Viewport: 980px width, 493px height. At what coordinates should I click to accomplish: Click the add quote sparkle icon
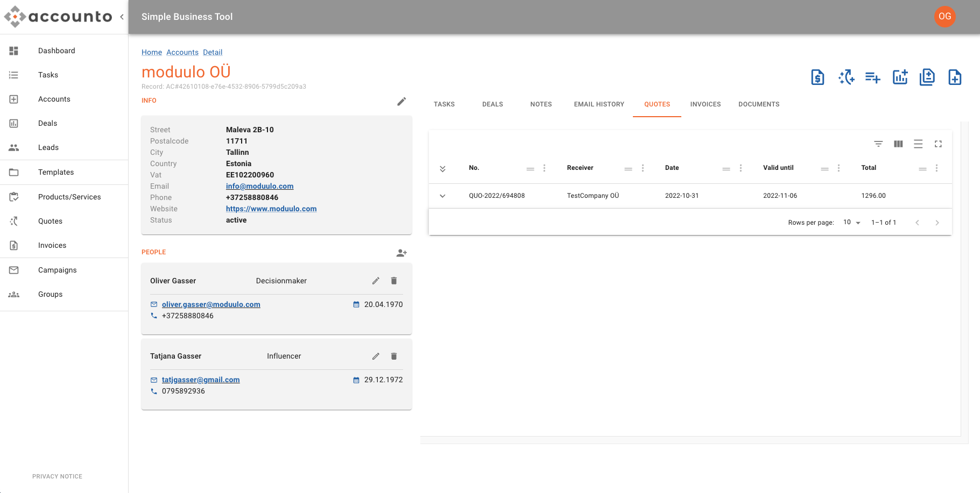coord(846,77)
